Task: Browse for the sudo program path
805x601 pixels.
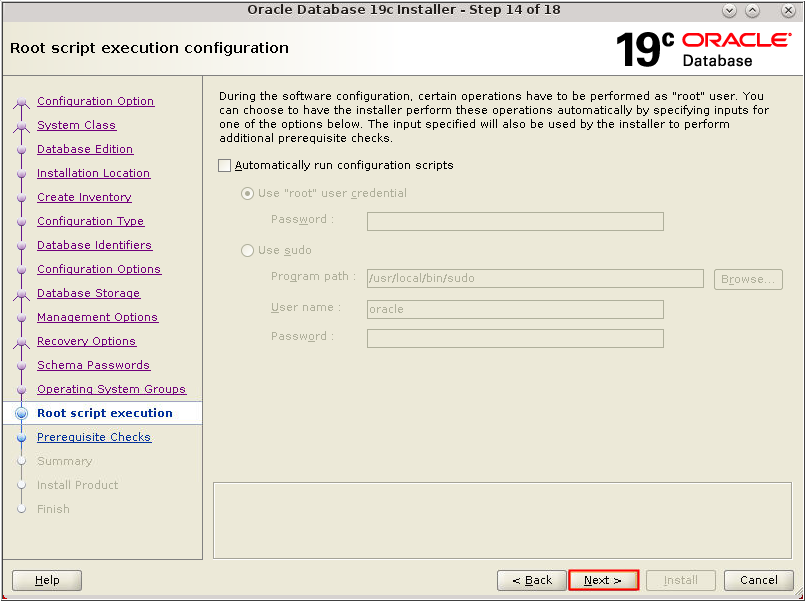Action: coord(747,279)
